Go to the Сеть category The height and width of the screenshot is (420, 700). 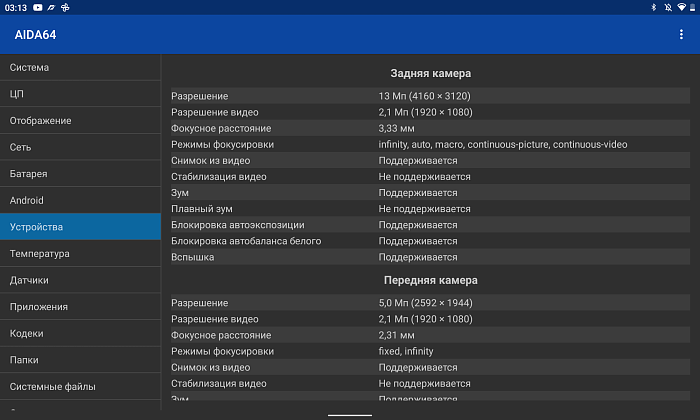[x=80, y=147]
